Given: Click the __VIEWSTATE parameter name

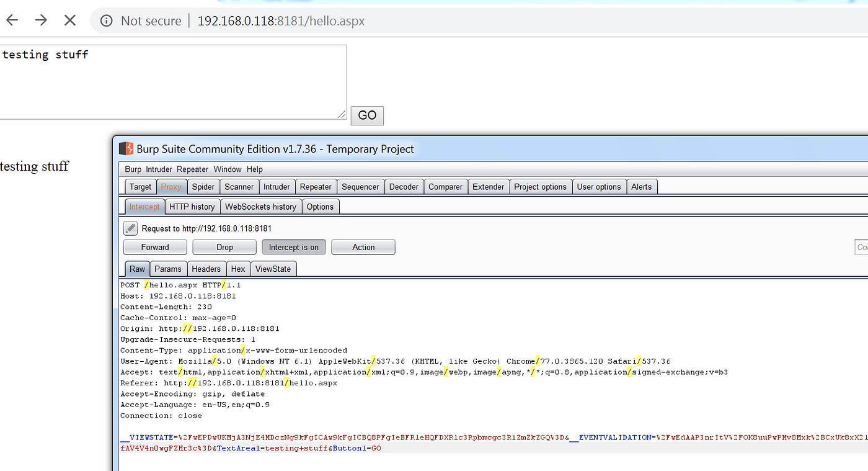Looking at the screenshot, I should [146, 437].
